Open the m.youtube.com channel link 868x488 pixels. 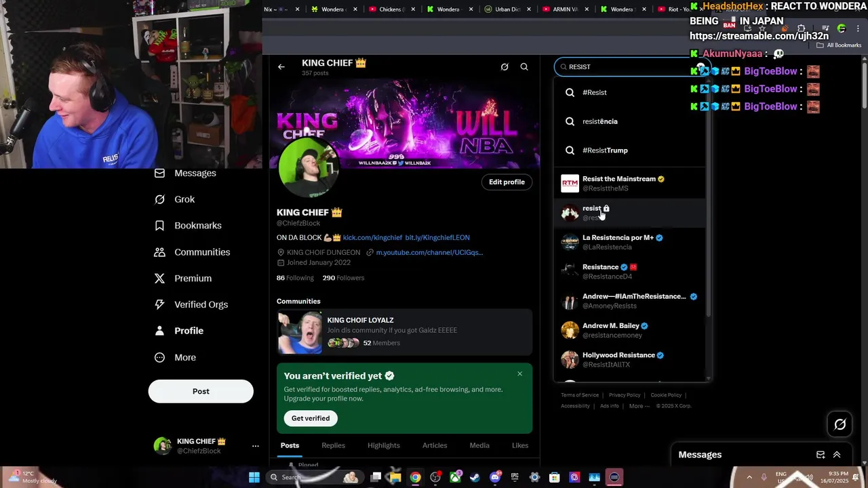(x=429, y=252)
